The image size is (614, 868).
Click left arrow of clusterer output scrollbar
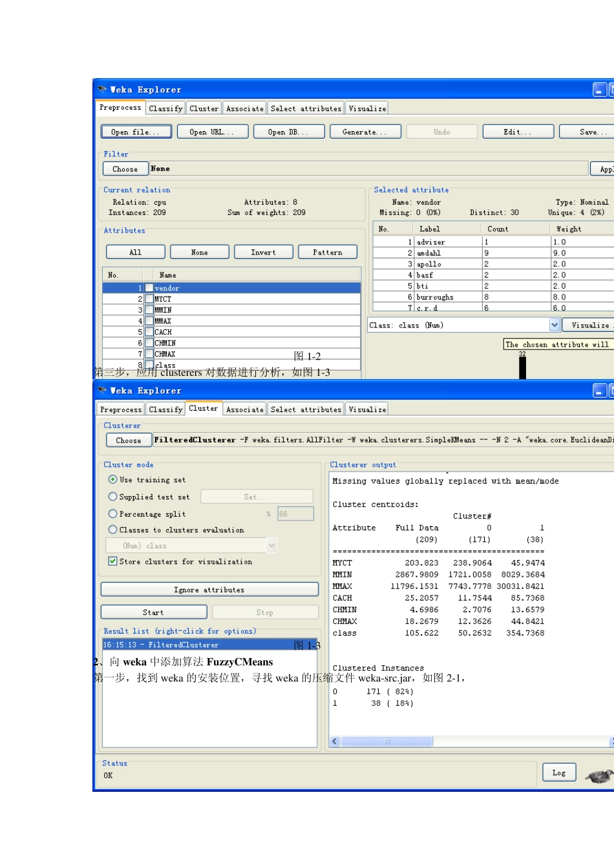pyautogui.click(x=335, y=741)
